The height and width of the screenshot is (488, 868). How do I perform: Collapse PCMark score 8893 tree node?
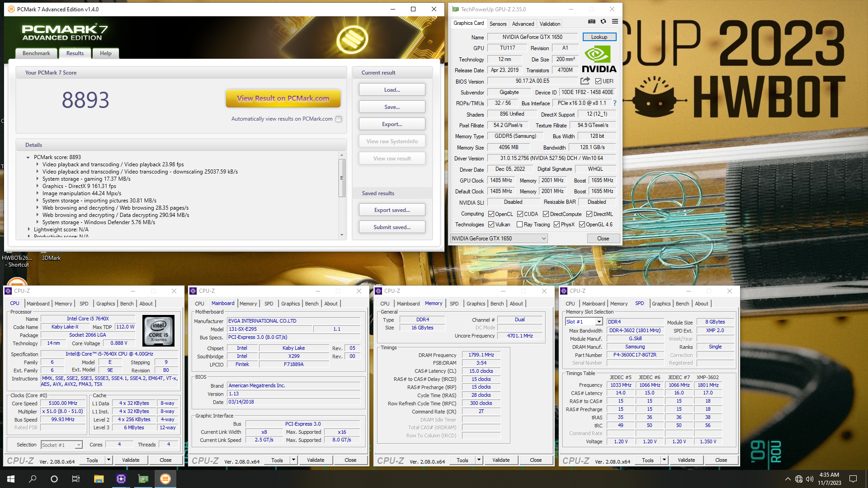click(x=28, y=158)
